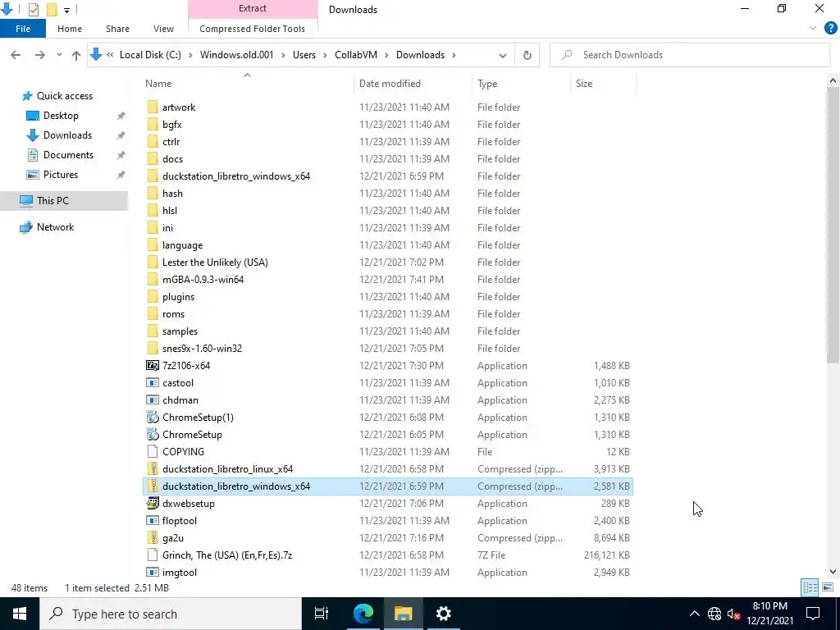Viewport: 840px width, 630px height.
Task: Click the Search Downloads field
Action: 690,55
